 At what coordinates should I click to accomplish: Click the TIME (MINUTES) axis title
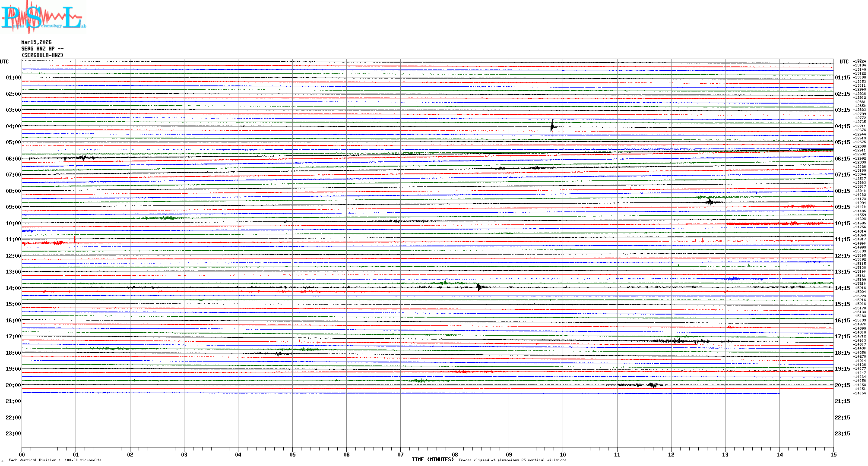point(433,460)
